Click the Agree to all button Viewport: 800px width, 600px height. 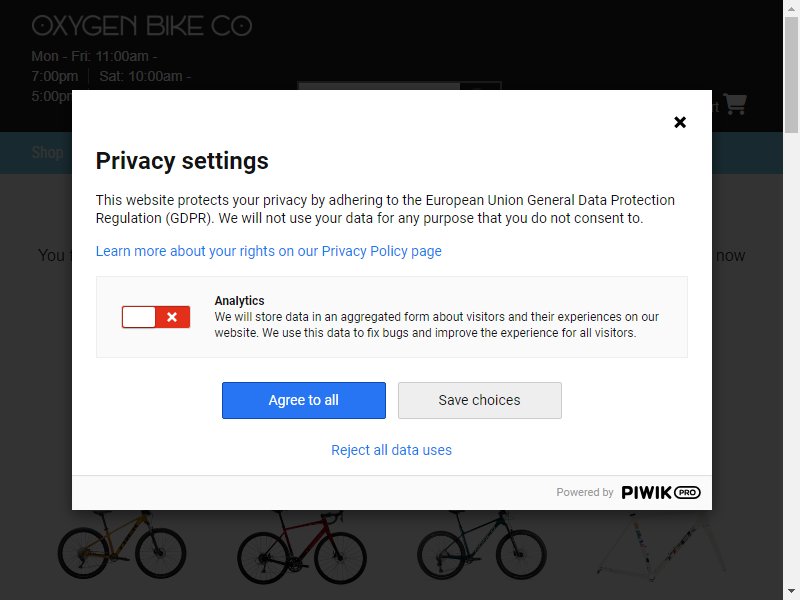(x=304, y=401)
